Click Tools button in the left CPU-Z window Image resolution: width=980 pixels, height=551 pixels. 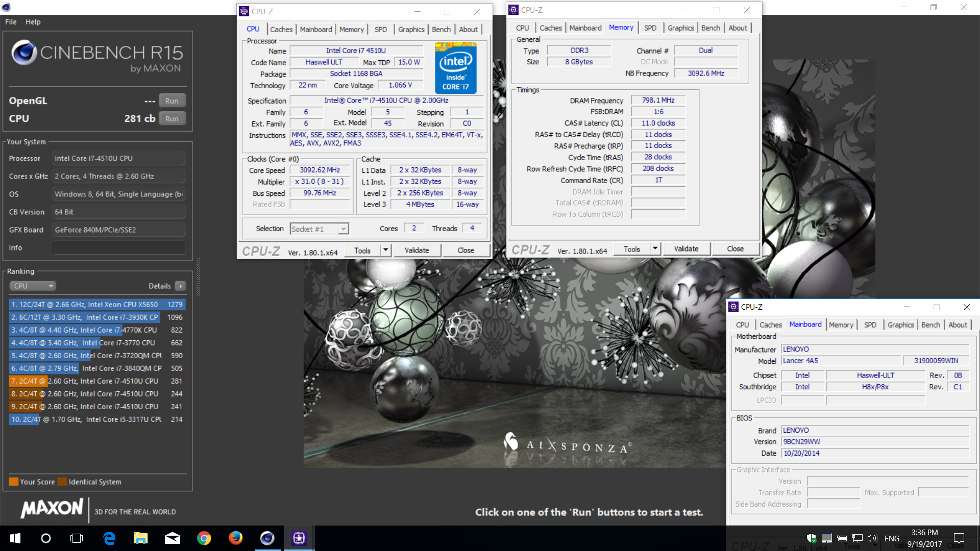point(362,250)
